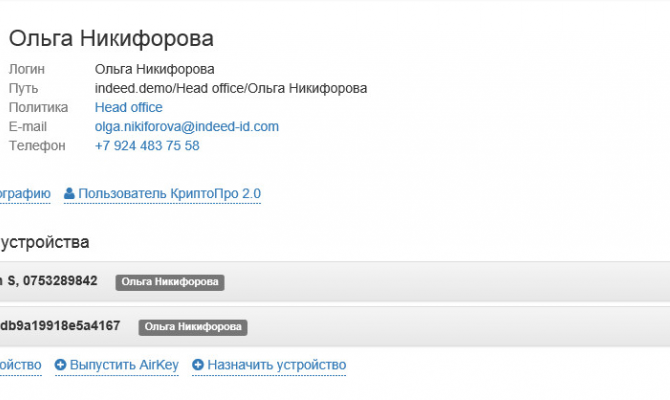Click the Выпустить AirKey link text
670x400 pixels.
click(124, 365)
